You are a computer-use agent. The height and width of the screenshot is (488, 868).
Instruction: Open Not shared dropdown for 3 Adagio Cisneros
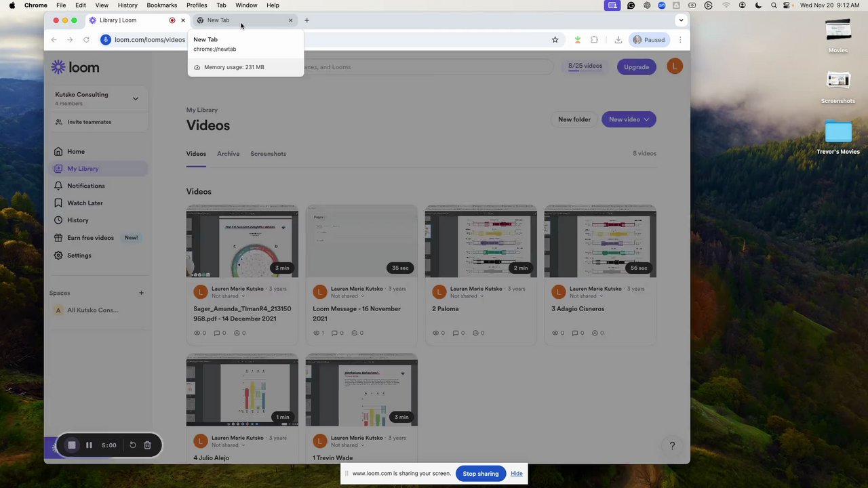pos(587,296)
